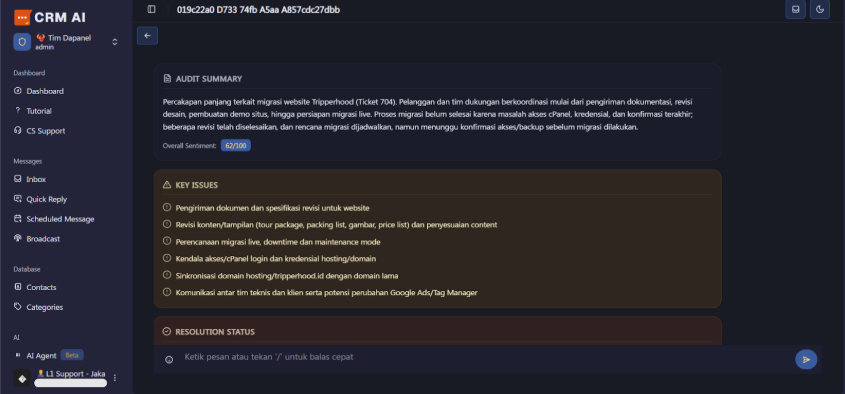
Task: Click the 62/100 sentiment score badge
Action: coord(236,146)
